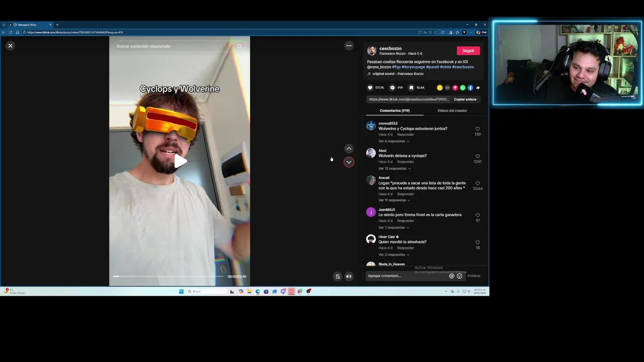Screen dimensions: 644x362
Task: Expand Ver 11 respuestas
Action: point(394,200)
